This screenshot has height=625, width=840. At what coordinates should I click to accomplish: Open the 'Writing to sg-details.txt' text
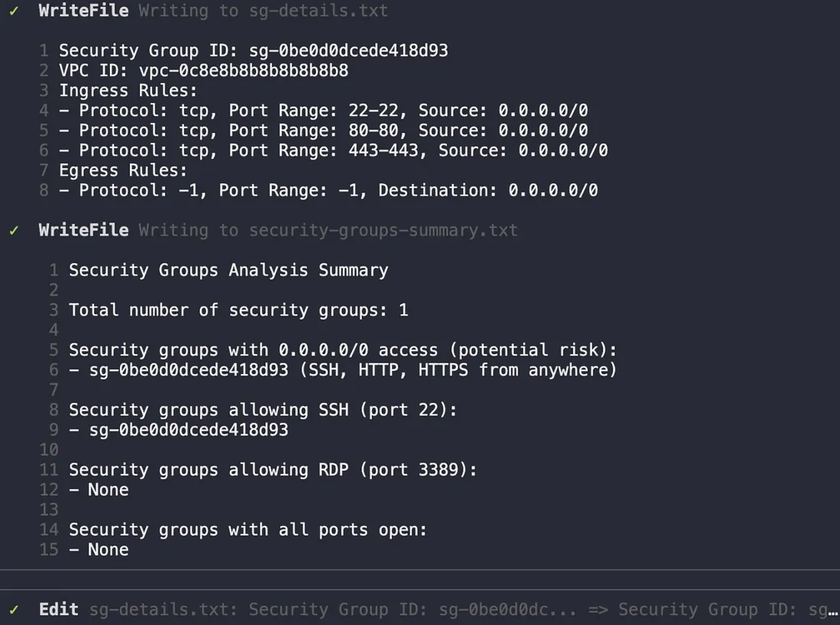pyautogui.click(x=263, y=11)
